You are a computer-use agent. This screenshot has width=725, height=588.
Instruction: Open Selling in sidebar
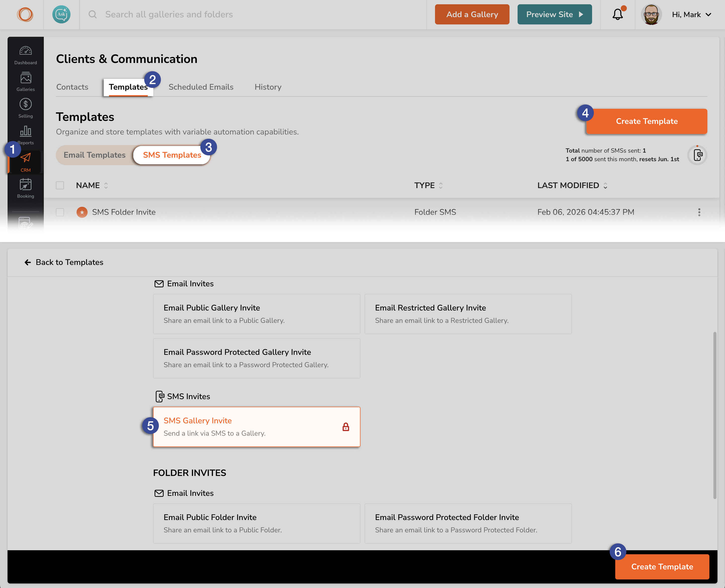point(26,108)
